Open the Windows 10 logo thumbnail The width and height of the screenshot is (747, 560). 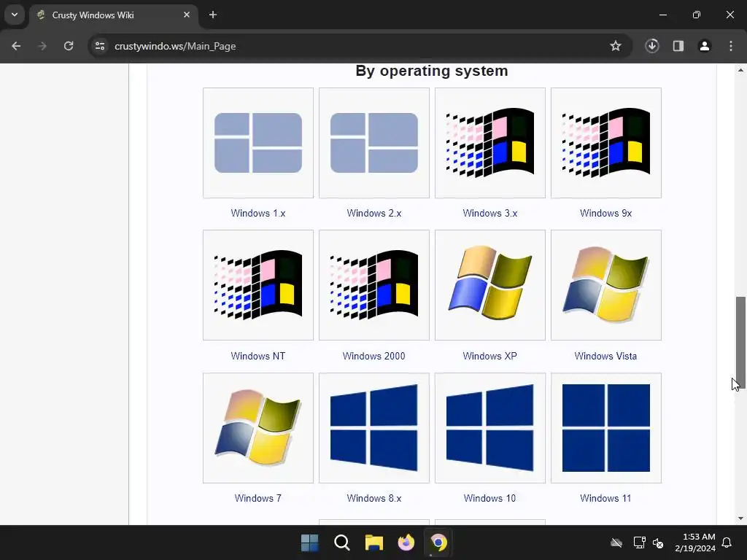coord(489,428)
